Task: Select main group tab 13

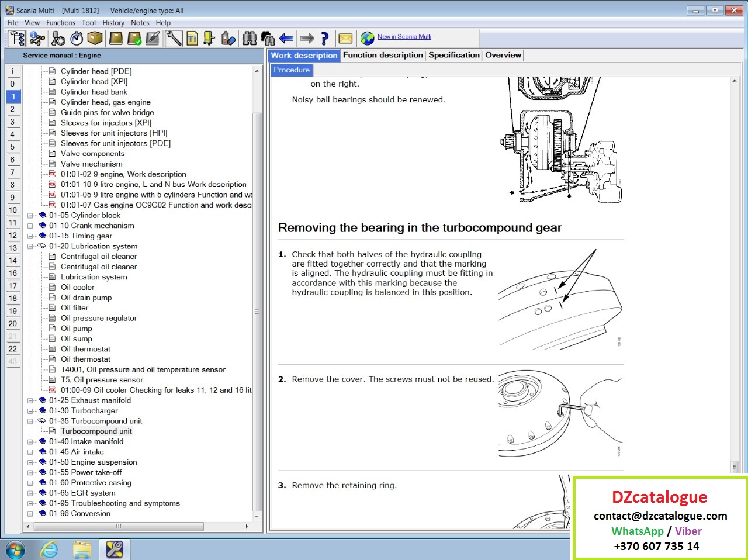Action: tap(13, 248)
